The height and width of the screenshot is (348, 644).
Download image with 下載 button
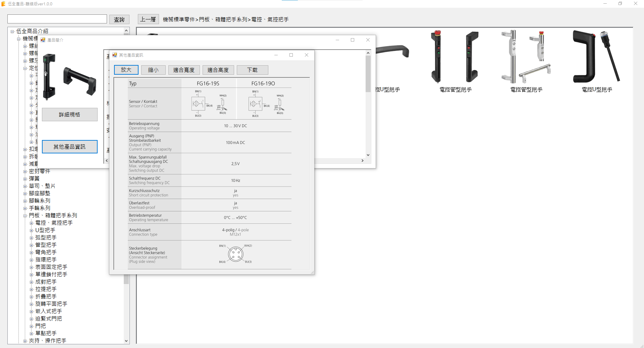[x=252, y=70]
